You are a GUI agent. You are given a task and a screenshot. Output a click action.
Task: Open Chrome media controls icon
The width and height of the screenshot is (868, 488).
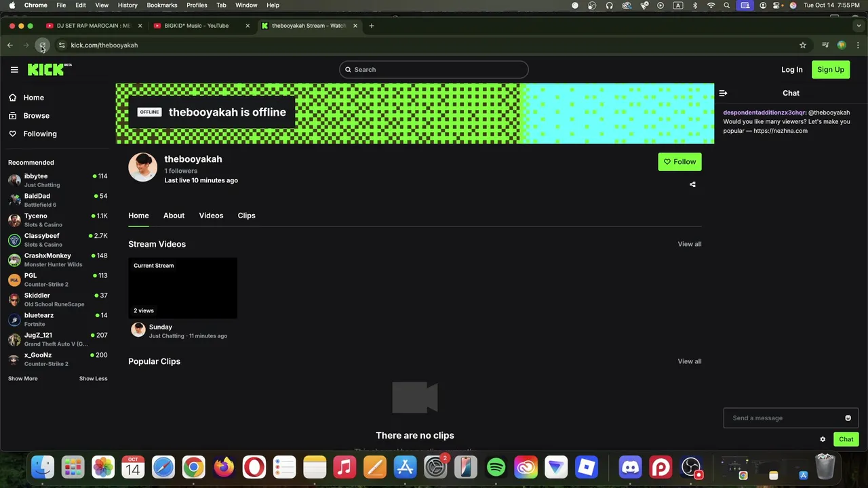(x=825, y=45)
